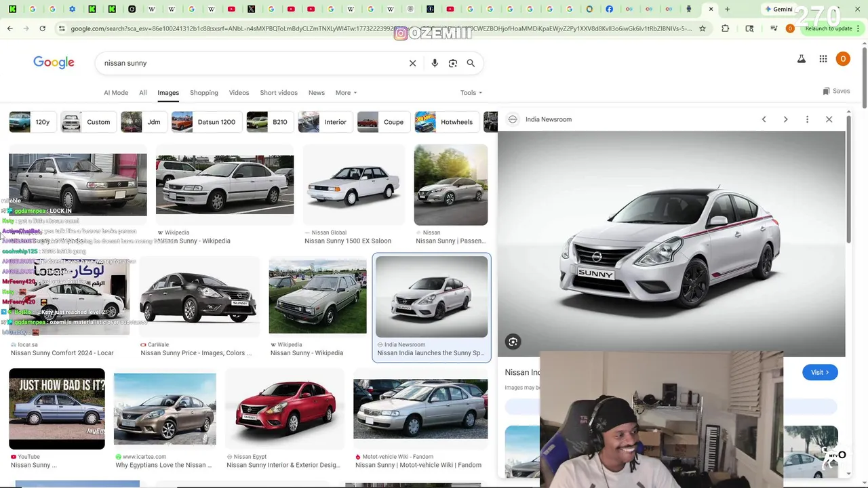Open India Newsroom silver Sunny thumbnail
The image size is (868, 488).
432,297
